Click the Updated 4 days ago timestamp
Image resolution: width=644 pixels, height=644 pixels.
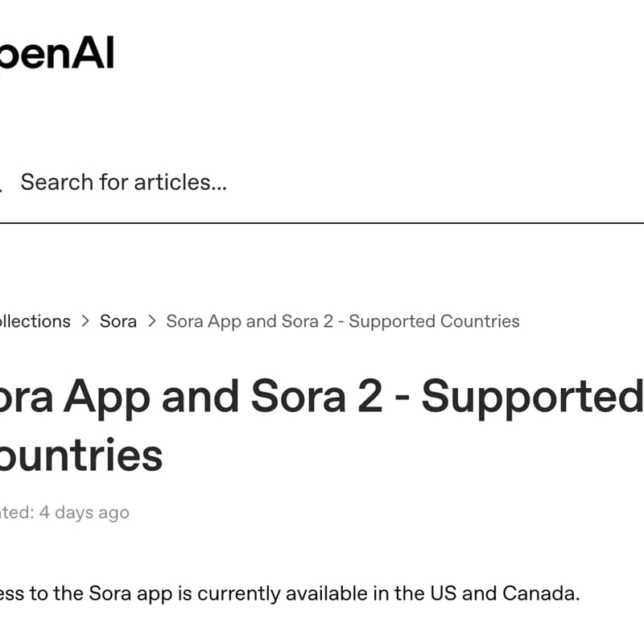point(64,512)
